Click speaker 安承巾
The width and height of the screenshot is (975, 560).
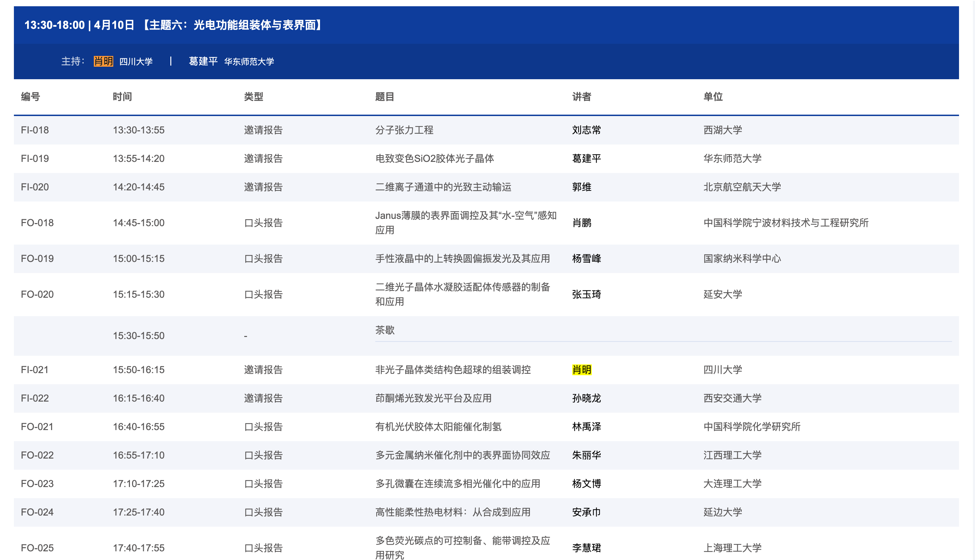(586, 512)
